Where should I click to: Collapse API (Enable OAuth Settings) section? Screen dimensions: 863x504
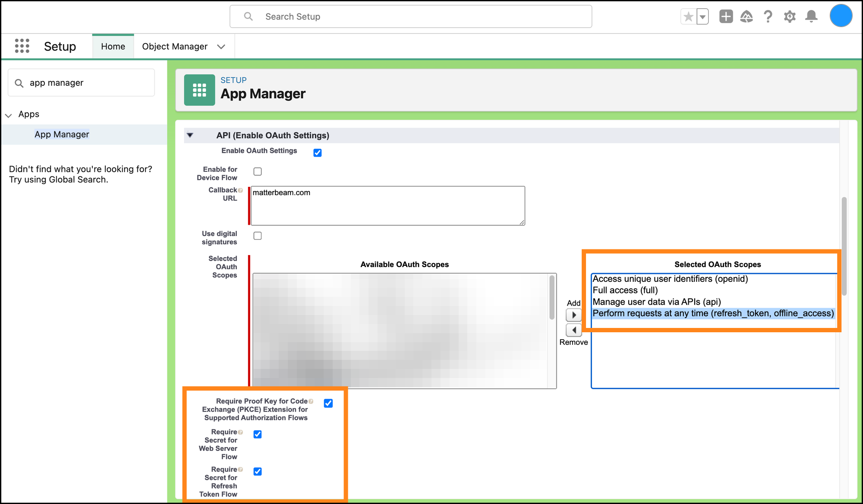pyautogui.click(x=190, y=135)
